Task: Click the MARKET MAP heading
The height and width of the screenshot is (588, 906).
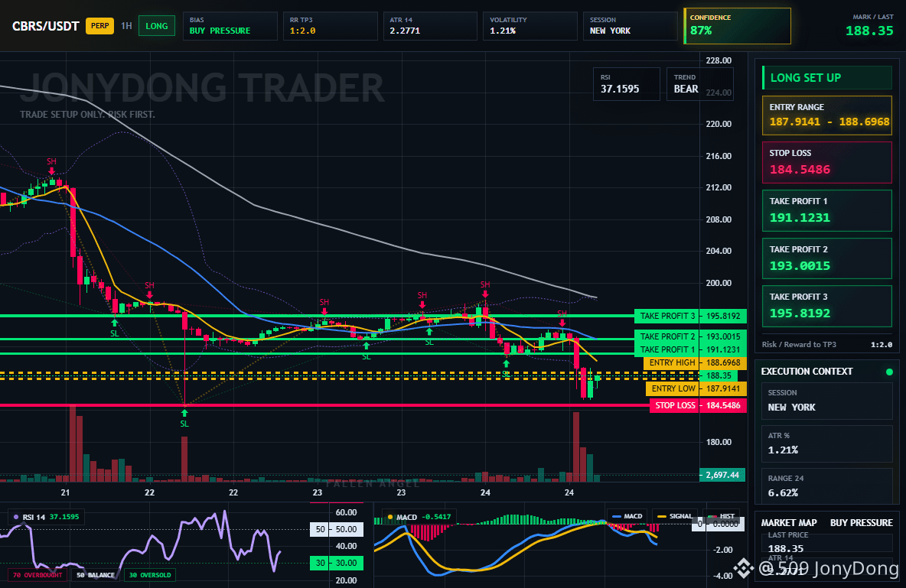Action: click(x=789, y=523)
